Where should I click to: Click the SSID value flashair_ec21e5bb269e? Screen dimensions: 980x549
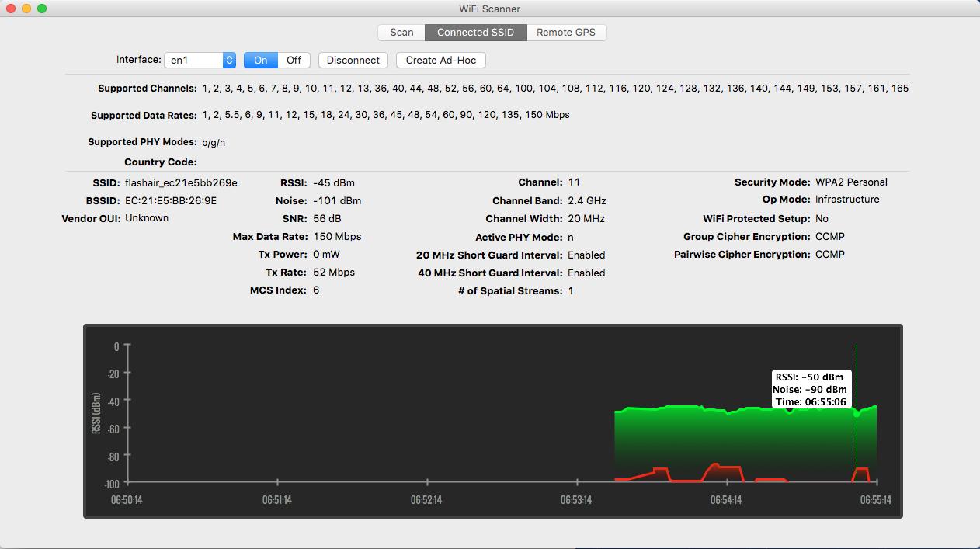181,182
